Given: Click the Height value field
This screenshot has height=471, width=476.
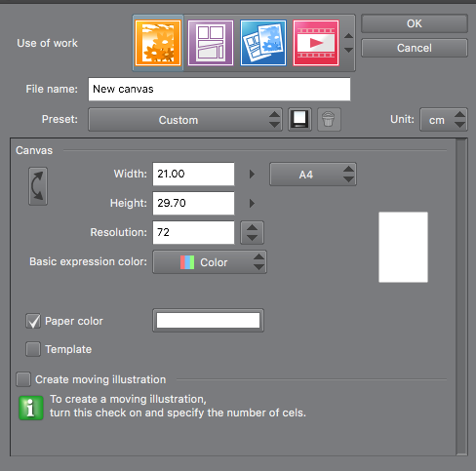Looking at the screenshot, I should pyautogui.click(x=193, y=203).
